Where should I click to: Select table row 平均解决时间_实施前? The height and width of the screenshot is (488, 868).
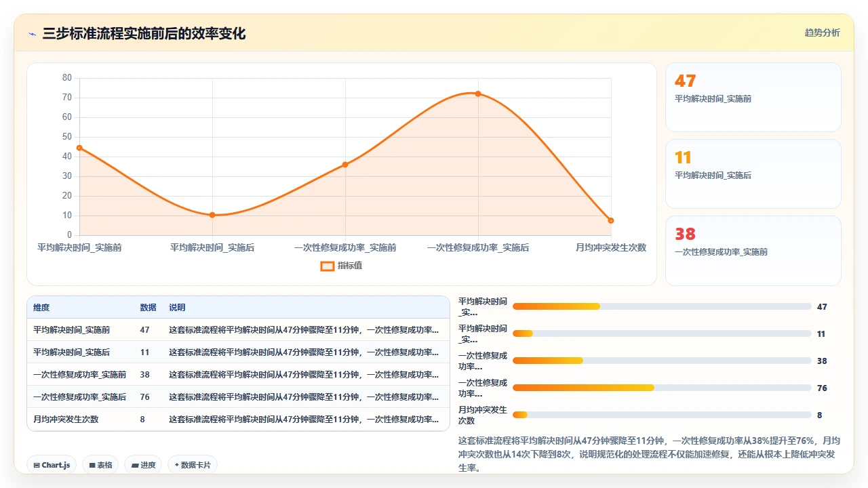pyautogui.click(x=238, y=330)
